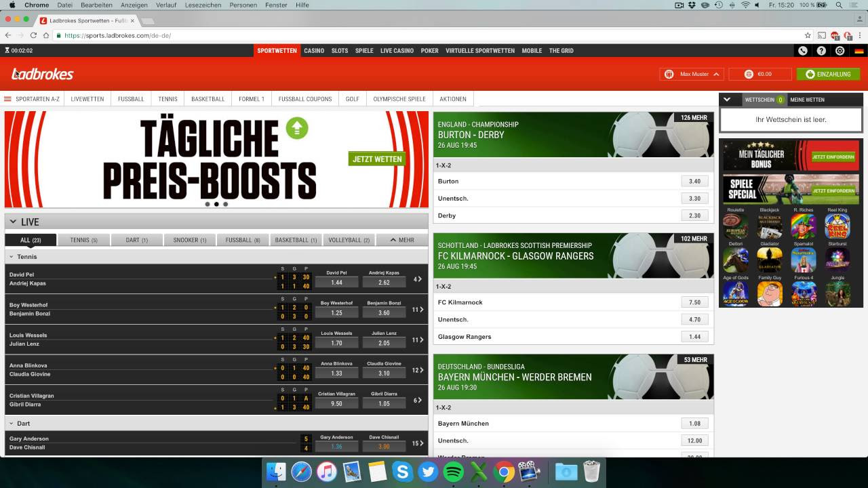Open the Virtuelle Sportwetten section

click(480, 51)
